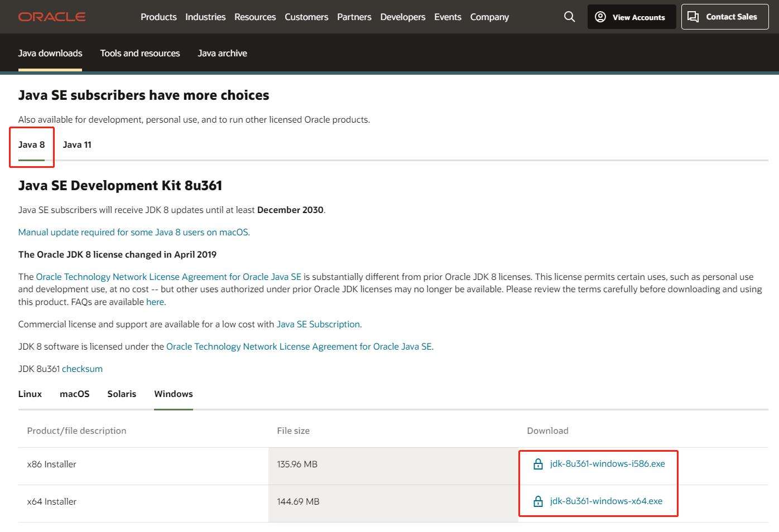The width and height of the screenshot is (779, 532).
Task: Click the Contact Sales button
Action: (x=725, y=17)
